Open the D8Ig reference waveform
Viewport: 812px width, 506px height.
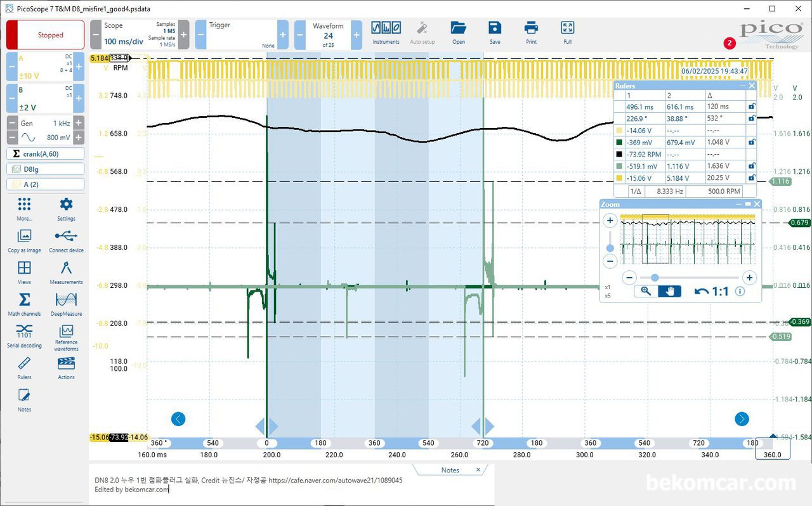(x=45, y=169)
